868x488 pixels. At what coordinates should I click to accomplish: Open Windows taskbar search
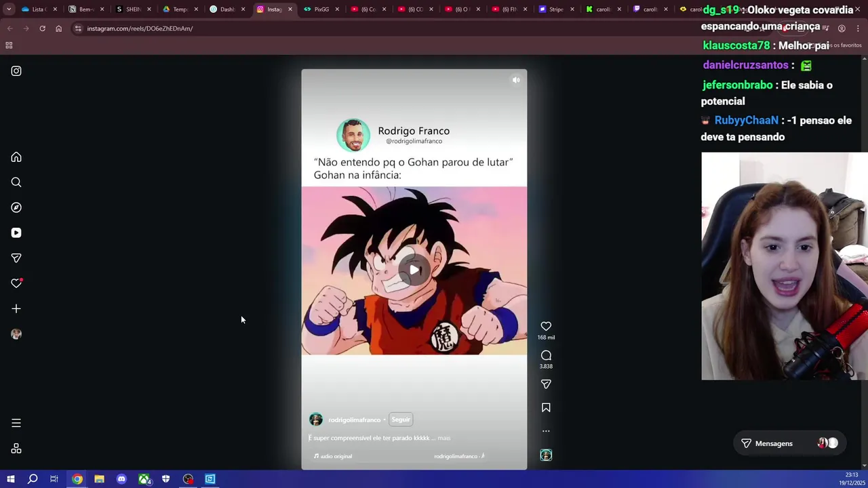33,479
